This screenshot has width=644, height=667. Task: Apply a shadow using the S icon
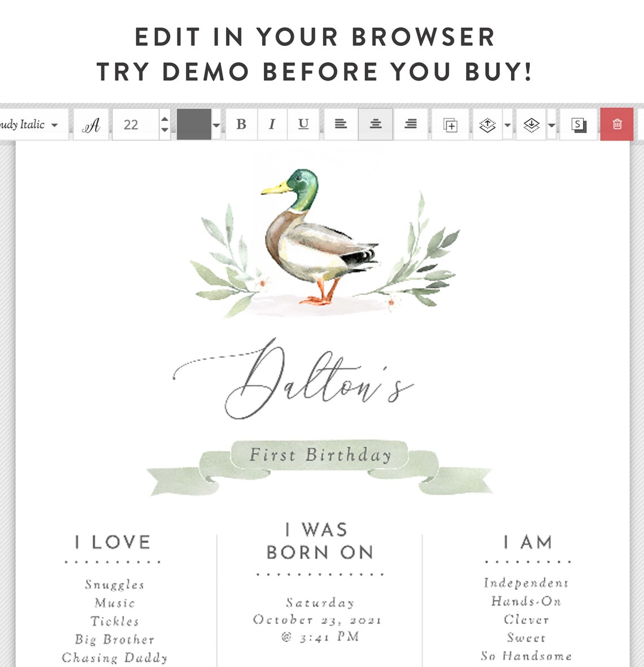pos(577,124)
